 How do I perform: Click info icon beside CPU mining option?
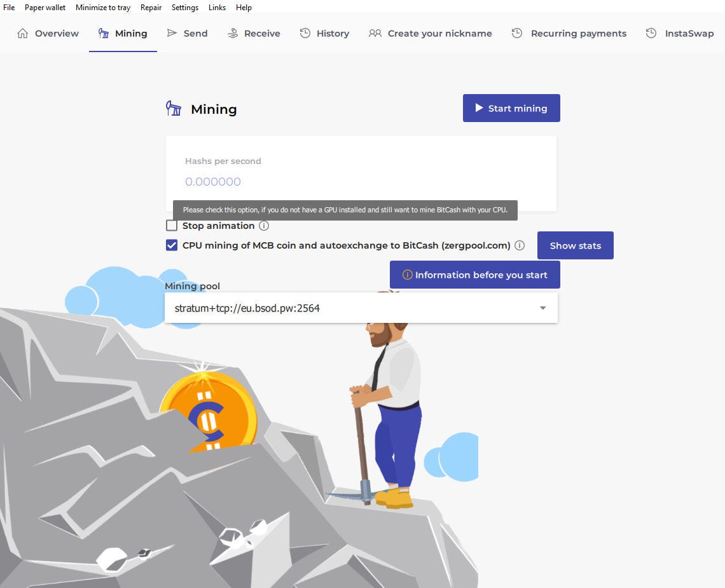[x=520, y=245]
